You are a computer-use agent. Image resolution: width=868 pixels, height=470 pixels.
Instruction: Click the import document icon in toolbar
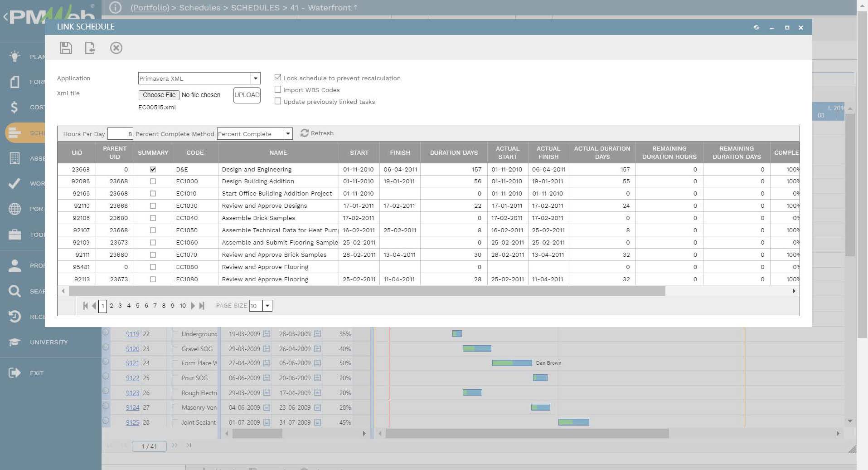pyautogui.click(x=90, y=48)
